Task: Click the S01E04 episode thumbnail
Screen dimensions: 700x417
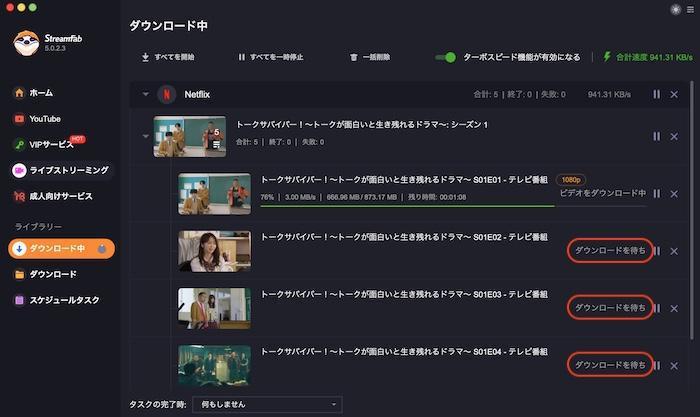Action: tap(214, 365)
